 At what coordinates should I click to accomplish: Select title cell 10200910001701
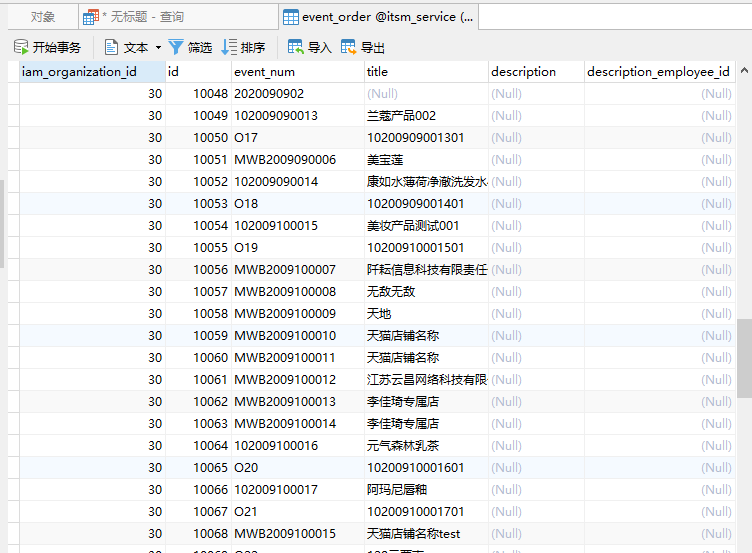click(x=426, y=512)
